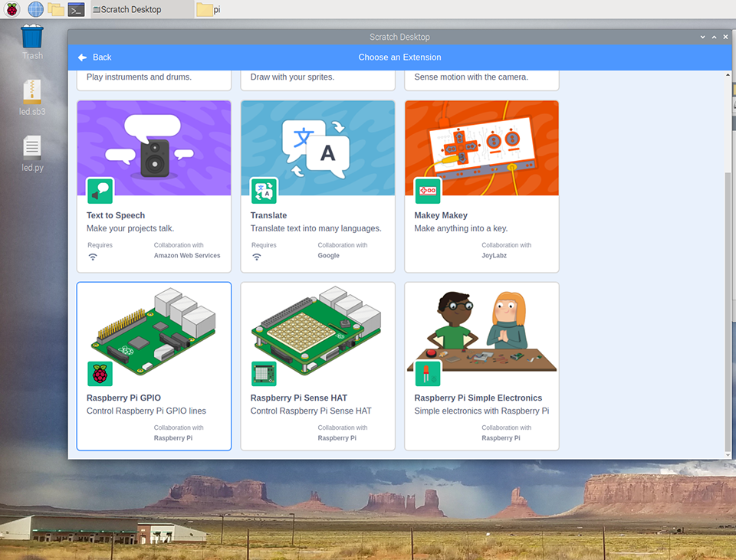Click the Simple Electronics LED badge icon

click(428, 374)
